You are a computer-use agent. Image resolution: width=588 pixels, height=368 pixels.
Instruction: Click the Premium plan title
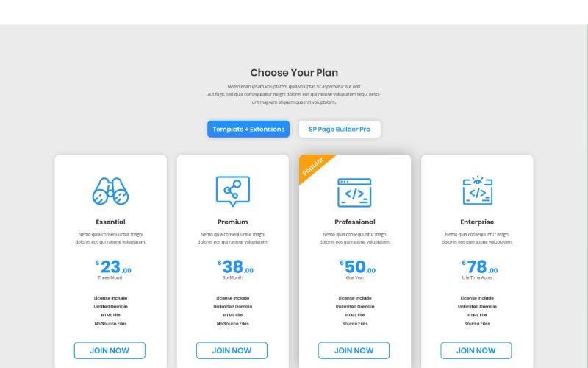[x=232, y=222]
